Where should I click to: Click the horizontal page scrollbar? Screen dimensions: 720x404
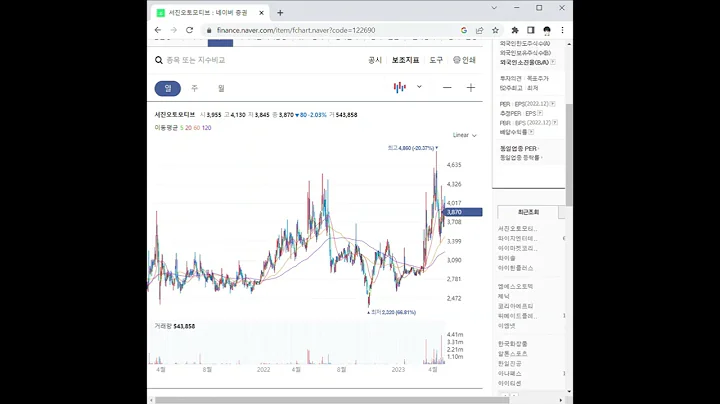pos(330,400)
